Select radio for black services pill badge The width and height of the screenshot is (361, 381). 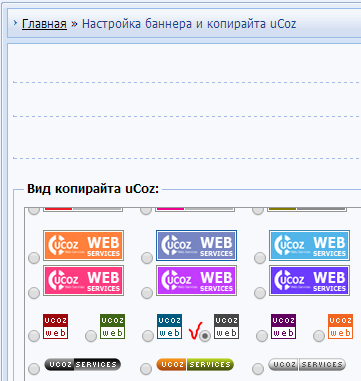[34, 369]
